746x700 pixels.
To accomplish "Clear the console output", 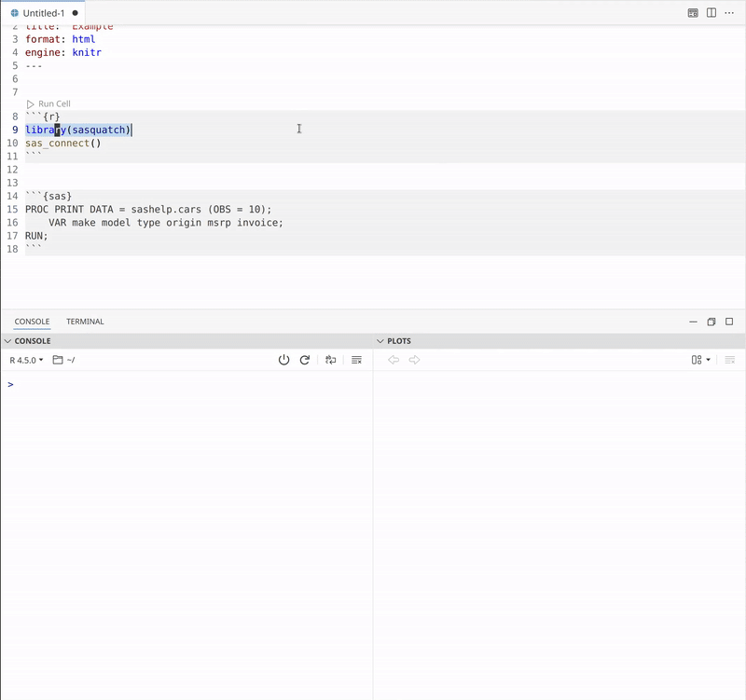I will (356, 360).
